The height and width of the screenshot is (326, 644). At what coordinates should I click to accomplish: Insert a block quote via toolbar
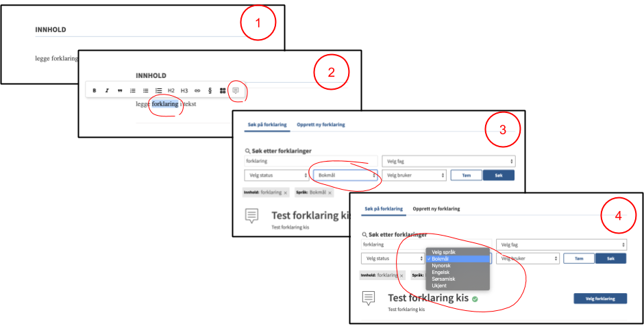pyautogui.click(x=119, y=90)
